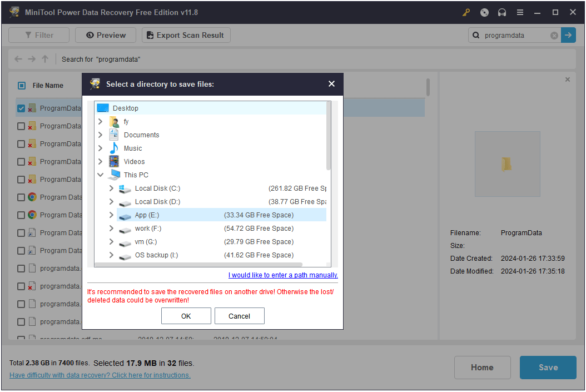Viewport: 586px width, 392px height.
Task: Click the folder preview thumbnail
Action: [x=507, y=163]
